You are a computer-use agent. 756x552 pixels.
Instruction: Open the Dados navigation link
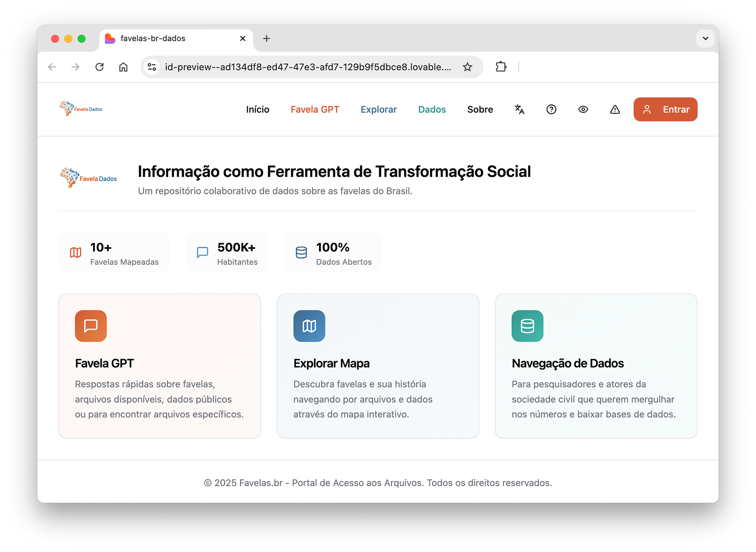click(432, 109)
